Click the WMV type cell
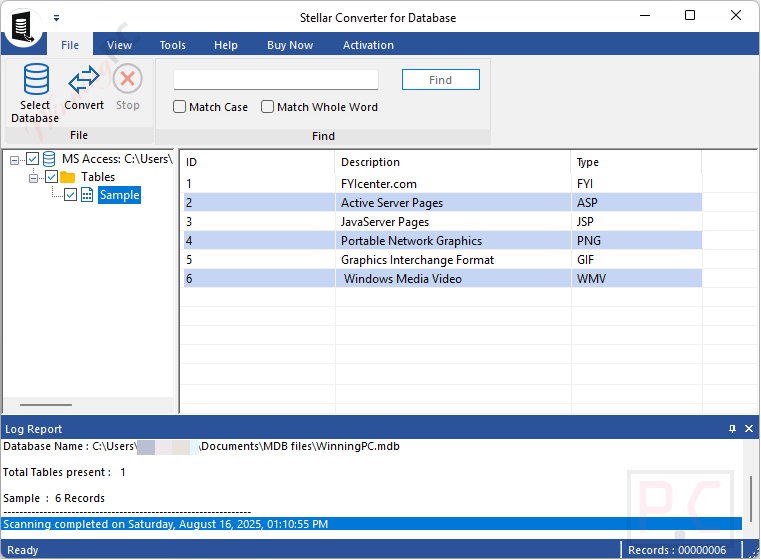 (637, 279)
